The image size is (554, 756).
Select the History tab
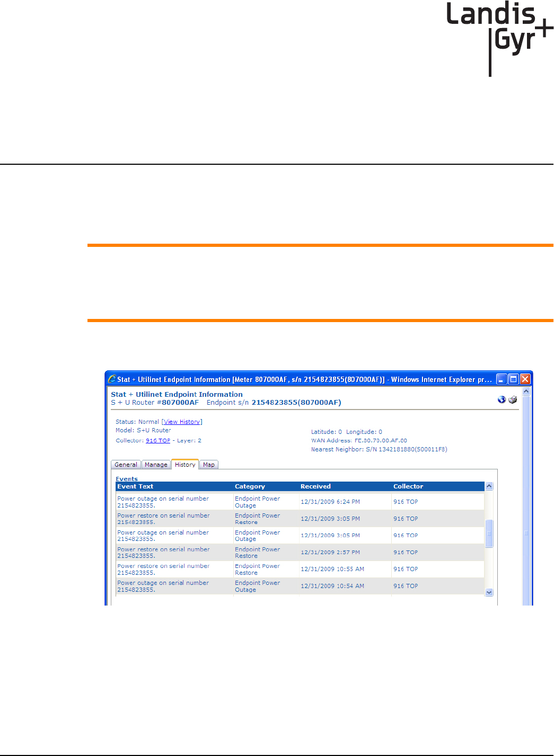(x=185, y=464)
